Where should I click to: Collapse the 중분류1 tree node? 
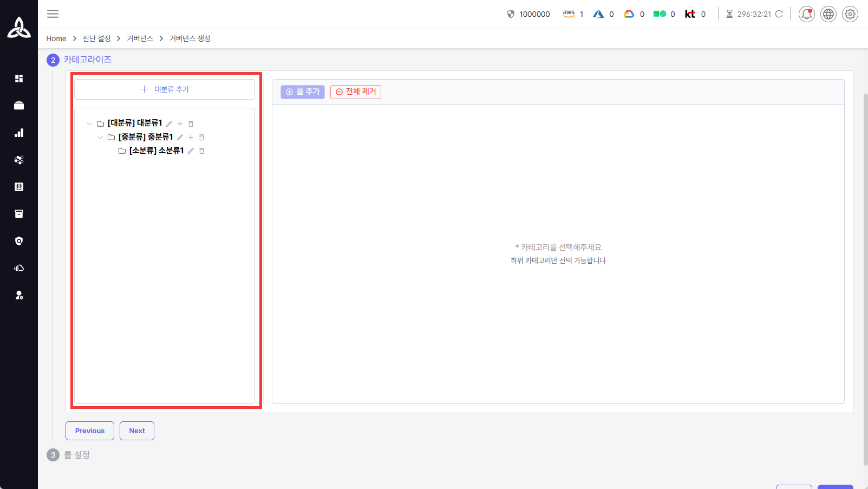[100, 138]
